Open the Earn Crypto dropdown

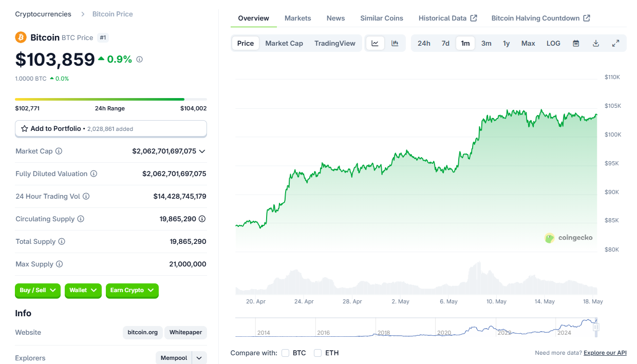pyautogui.click(x=132, y=291)
